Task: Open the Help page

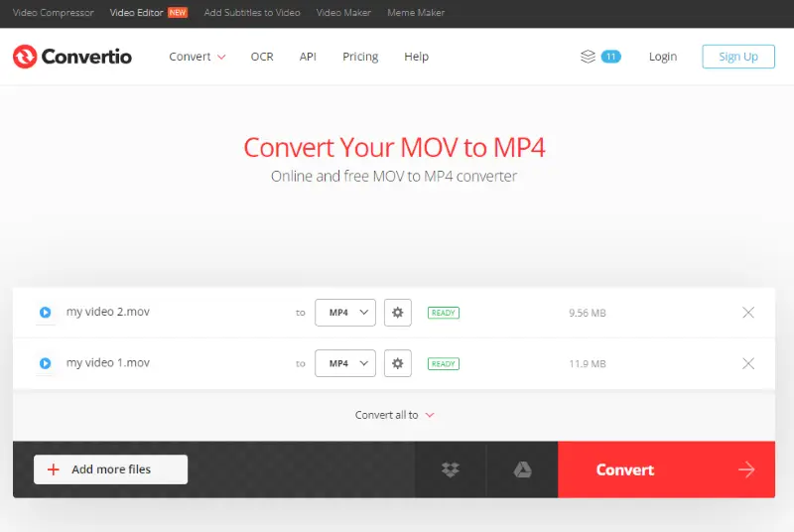Action: point(416,57)
